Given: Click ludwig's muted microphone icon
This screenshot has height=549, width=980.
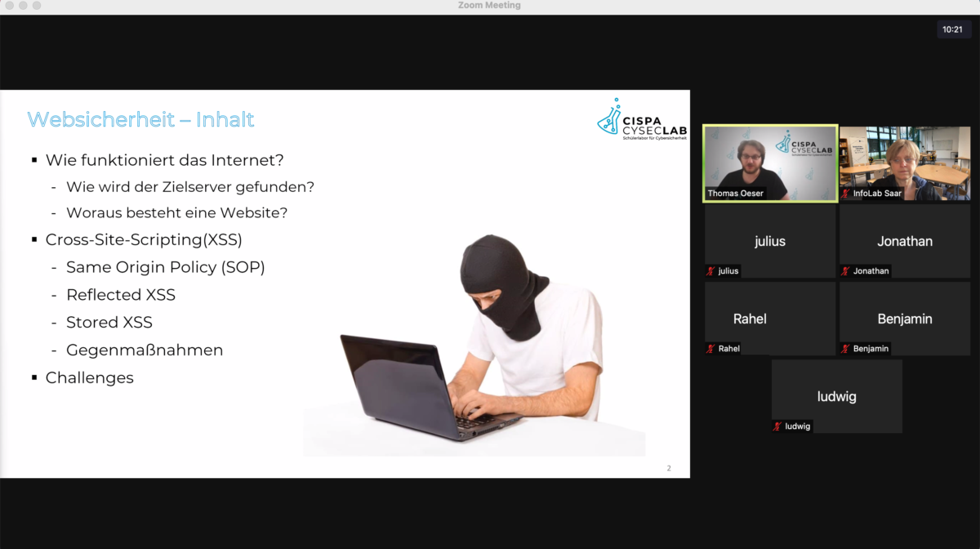Looking at the screenshot, I should point(778,426).
